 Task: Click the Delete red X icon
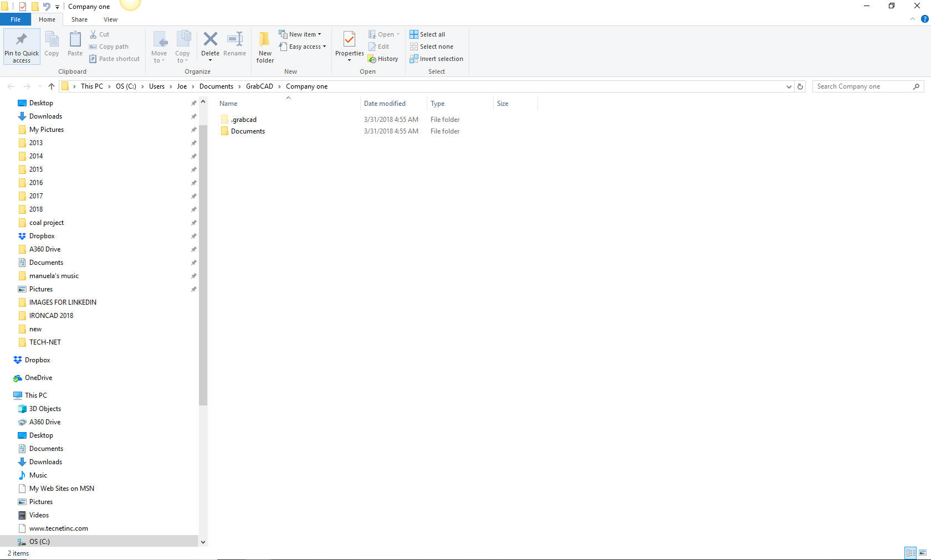point(210,39)
